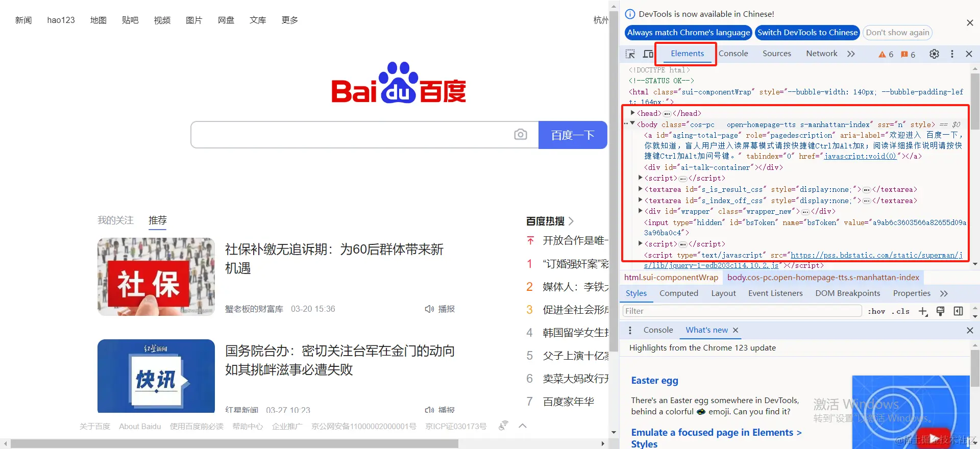
Task: Show more Styles pane tabs chevron
Action: tap(944, 293)
